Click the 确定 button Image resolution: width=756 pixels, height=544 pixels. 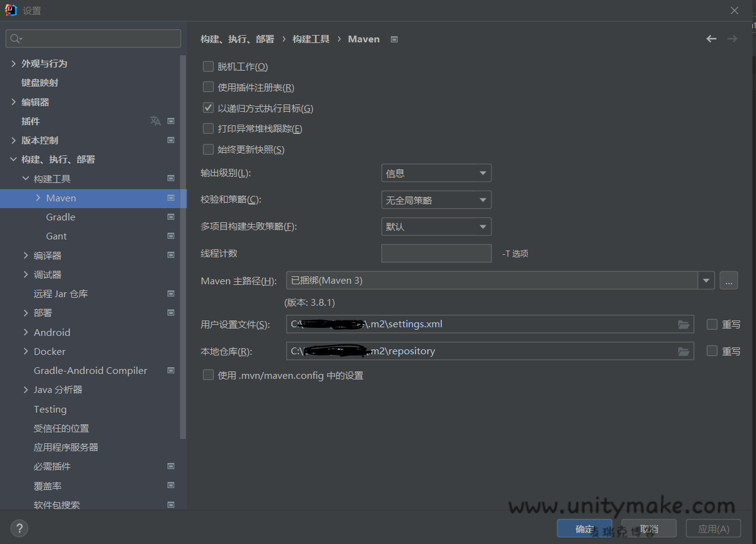584,529
